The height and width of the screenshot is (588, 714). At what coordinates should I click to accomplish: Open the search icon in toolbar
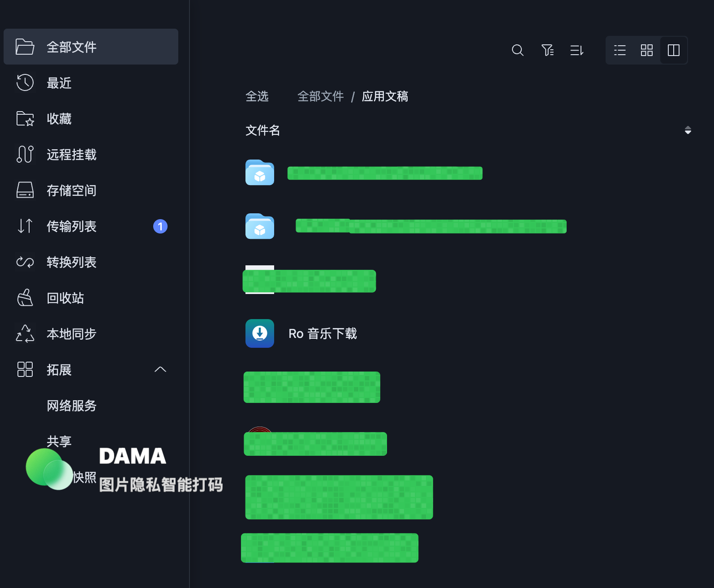click(517, 50)
